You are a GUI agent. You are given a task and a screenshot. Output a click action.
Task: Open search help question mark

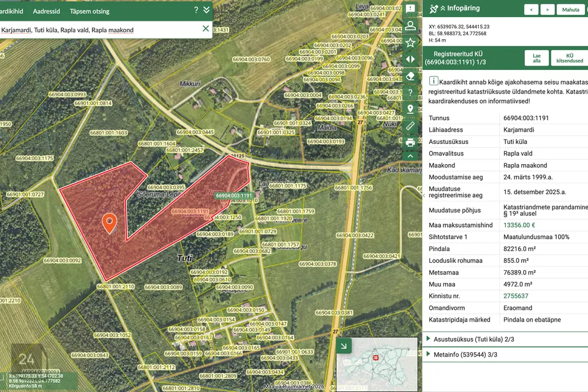pos(196,10)
